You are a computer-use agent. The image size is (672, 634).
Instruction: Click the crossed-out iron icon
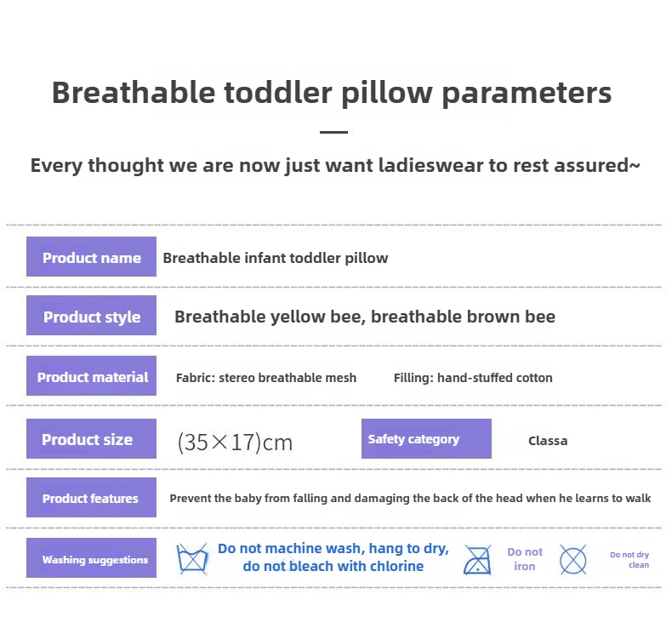click(477, 559)
